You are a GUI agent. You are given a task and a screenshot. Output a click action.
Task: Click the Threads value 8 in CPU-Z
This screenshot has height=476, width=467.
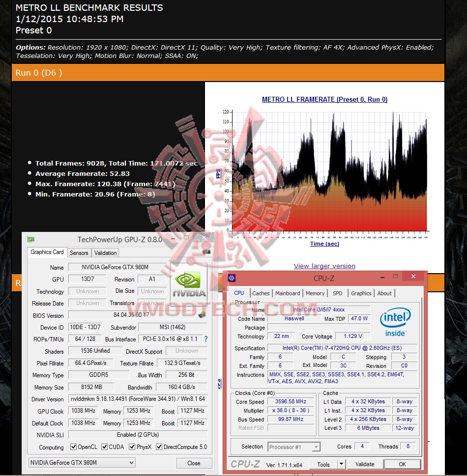click(408, 446)
